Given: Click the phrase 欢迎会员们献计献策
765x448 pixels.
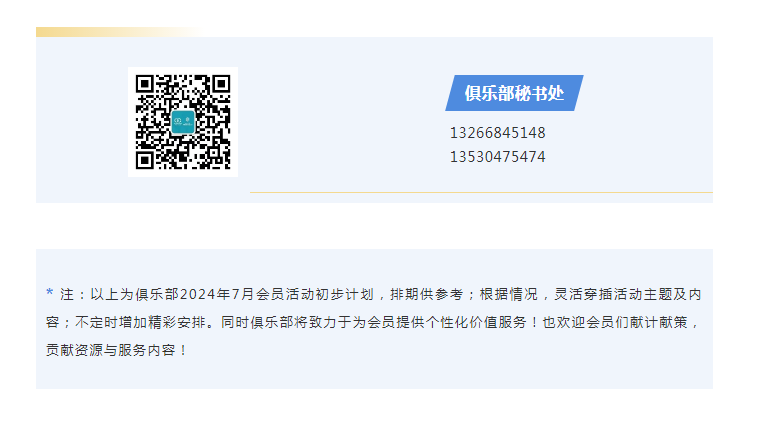Looking at the screenshot, I should point(623,322).
